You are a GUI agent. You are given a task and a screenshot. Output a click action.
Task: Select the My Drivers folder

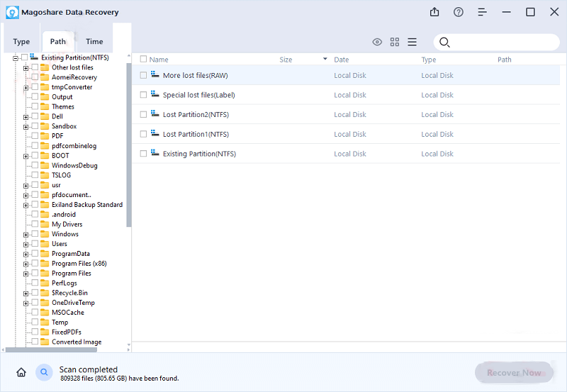[x=67, y=224]
